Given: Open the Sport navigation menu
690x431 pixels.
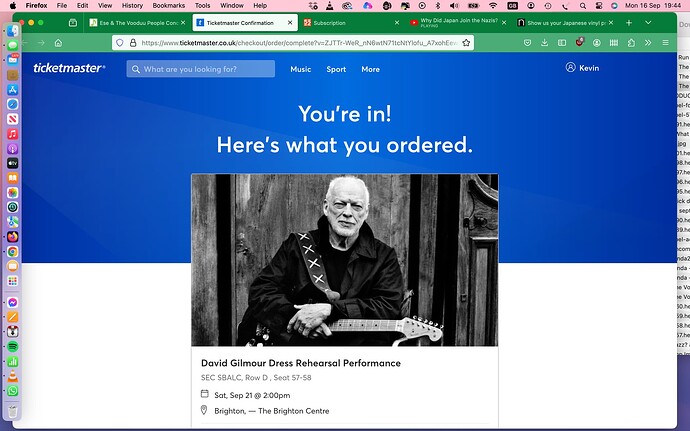Looking at the screenshot, I should coord(336,69).
